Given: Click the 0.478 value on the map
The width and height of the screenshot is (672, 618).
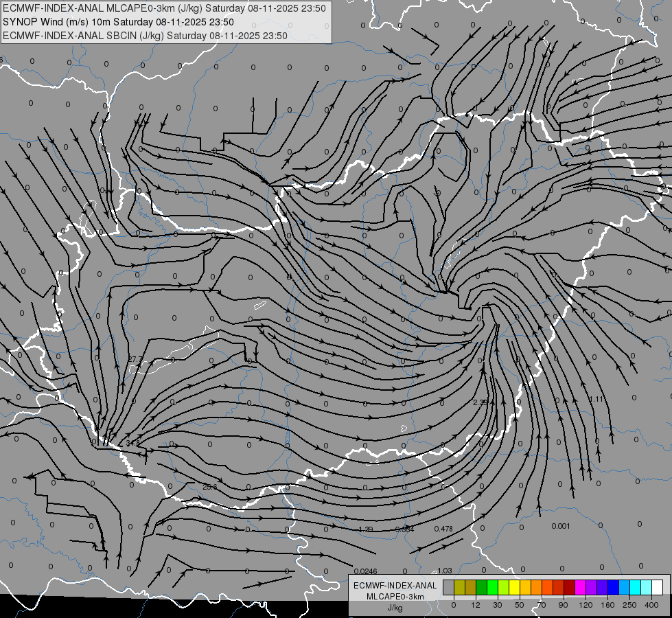Looking at the screenshot, I should coord(443,529).
